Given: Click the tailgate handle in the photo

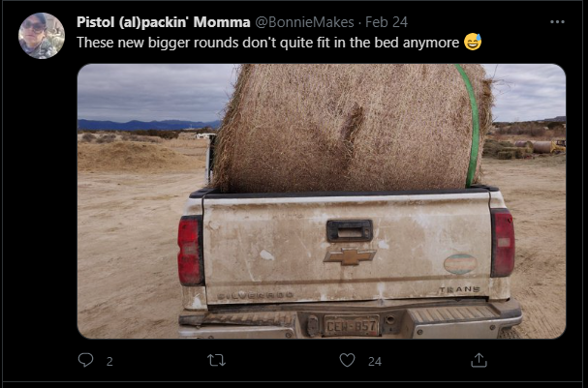Looking at the screenshot, I should (x=350, y=230).
